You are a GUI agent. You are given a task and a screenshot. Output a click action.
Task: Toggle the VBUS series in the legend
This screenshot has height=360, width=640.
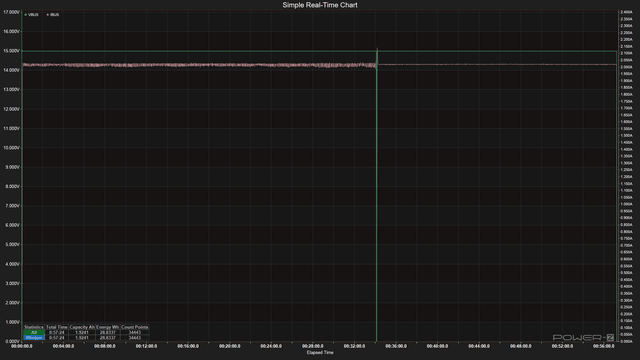pyautogui.click(x=31, y=15)
